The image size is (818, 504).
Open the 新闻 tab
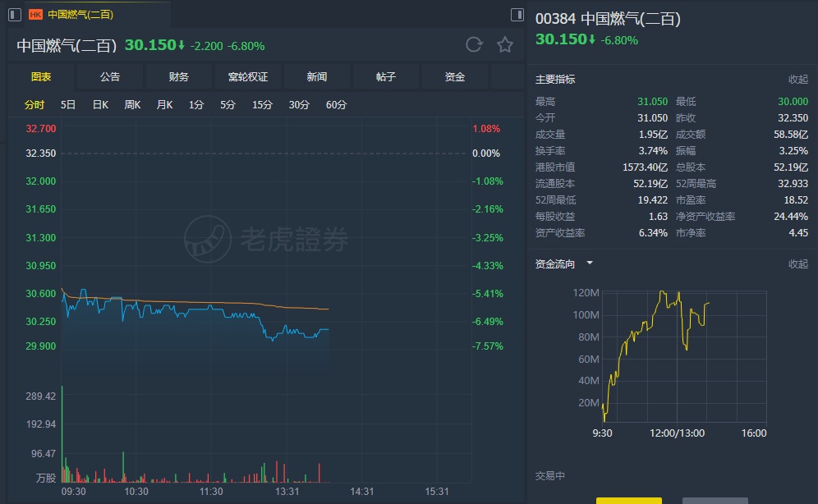tap(317, 77)
